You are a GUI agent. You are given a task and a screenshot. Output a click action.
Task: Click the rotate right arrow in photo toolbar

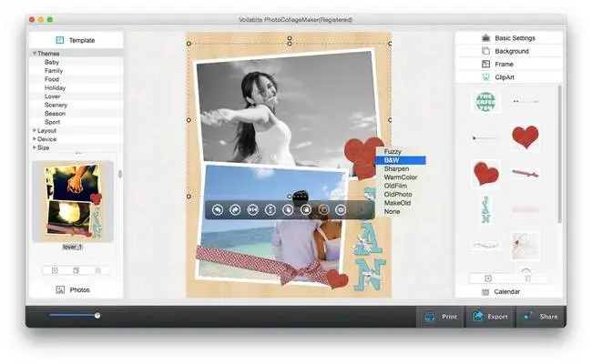(235, 209)
